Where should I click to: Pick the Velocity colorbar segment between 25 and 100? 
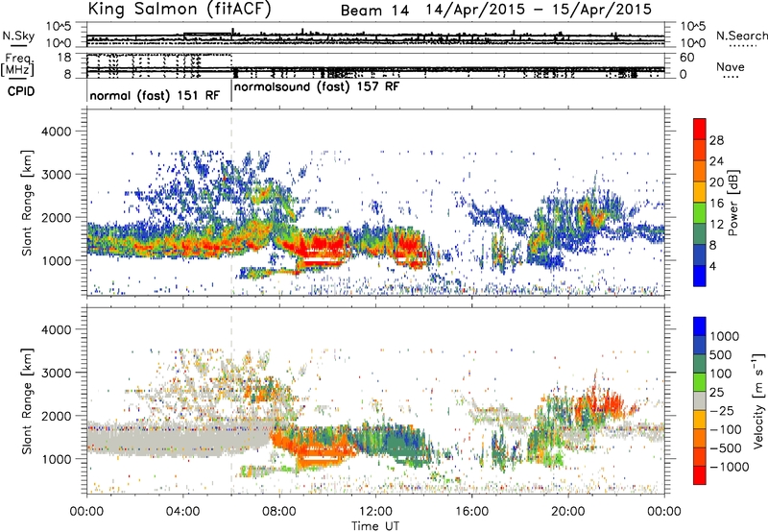point(700,382)
